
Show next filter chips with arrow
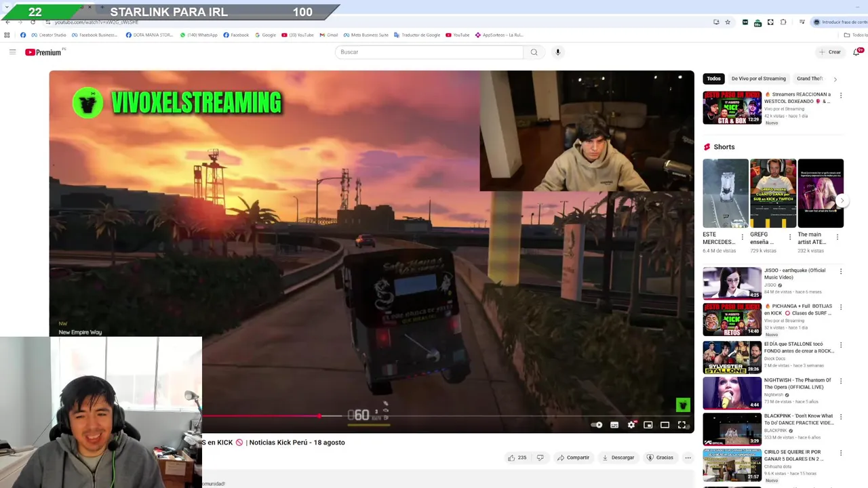(x=835, y=79)
